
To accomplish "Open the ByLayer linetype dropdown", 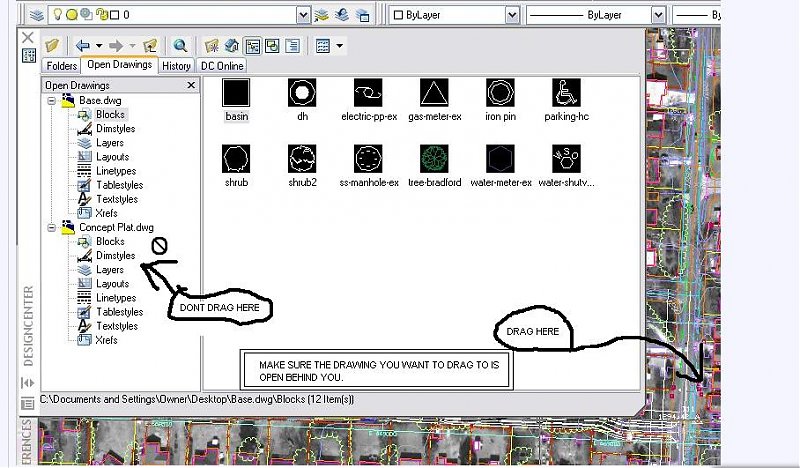I will click(659, 15).
